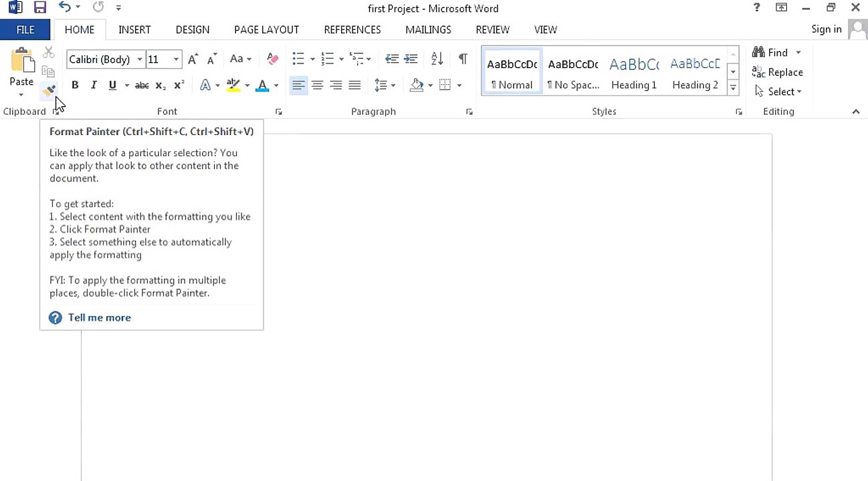Apply strikethrough formatting

[142, 85]
